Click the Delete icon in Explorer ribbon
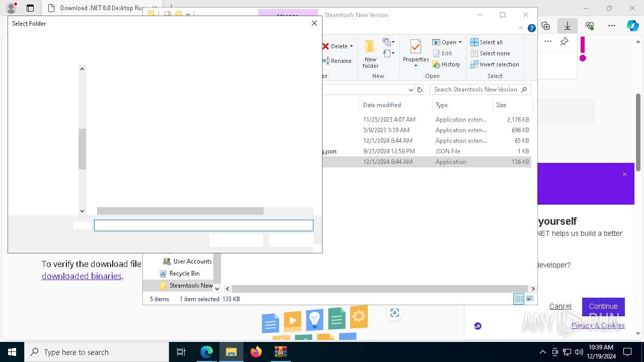 pos(326,46)
